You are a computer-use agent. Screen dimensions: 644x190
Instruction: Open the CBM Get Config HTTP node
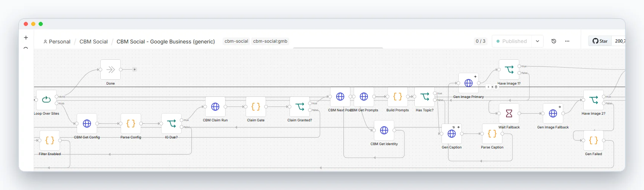tap(87, 124)
